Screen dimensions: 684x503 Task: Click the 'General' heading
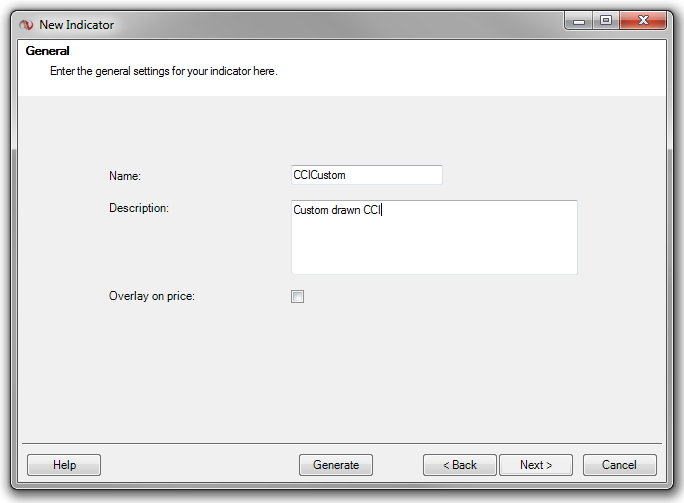pyautogui.click(x=48, y=51)
